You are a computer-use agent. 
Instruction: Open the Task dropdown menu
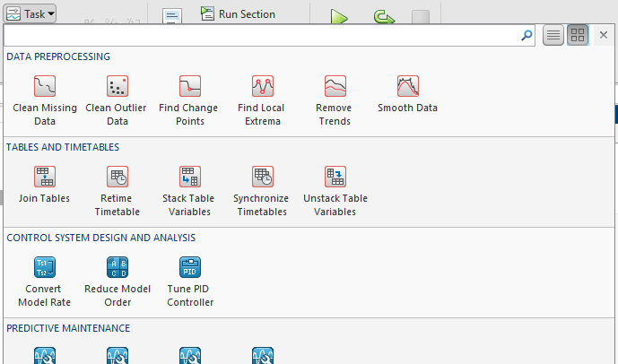[x=30, y=13]
